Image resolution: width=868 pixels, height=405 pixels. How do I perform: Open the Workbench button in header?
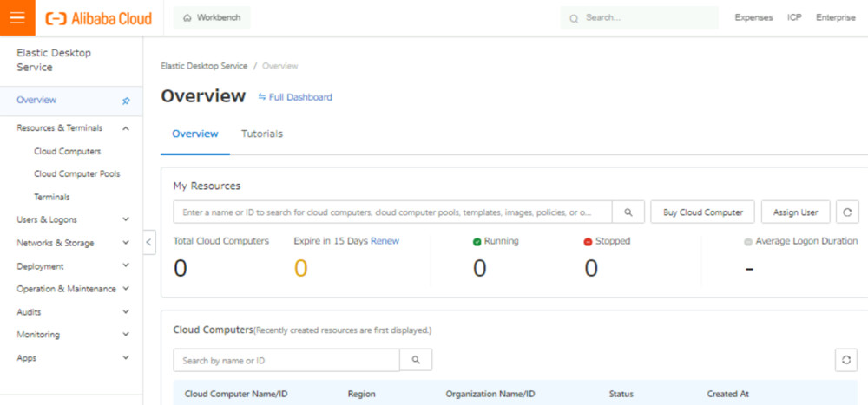point(213,17)
